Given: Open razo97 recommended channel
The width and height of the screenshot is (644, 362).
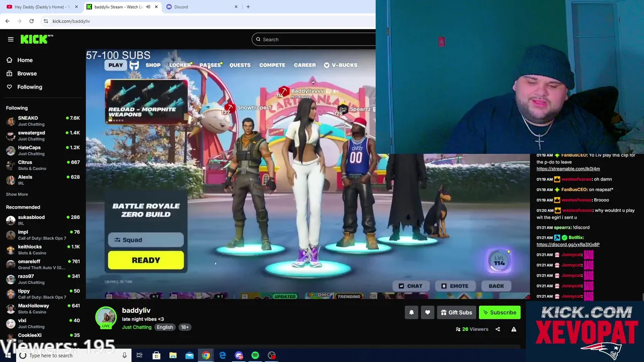Looking at the screenshot, I should pos(43,279).
